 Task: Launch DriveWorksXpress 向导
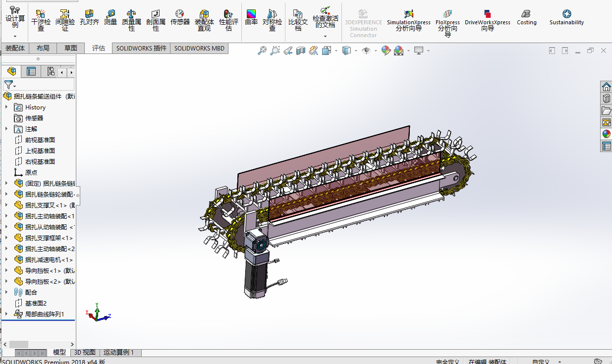click(x=488, y=20)
